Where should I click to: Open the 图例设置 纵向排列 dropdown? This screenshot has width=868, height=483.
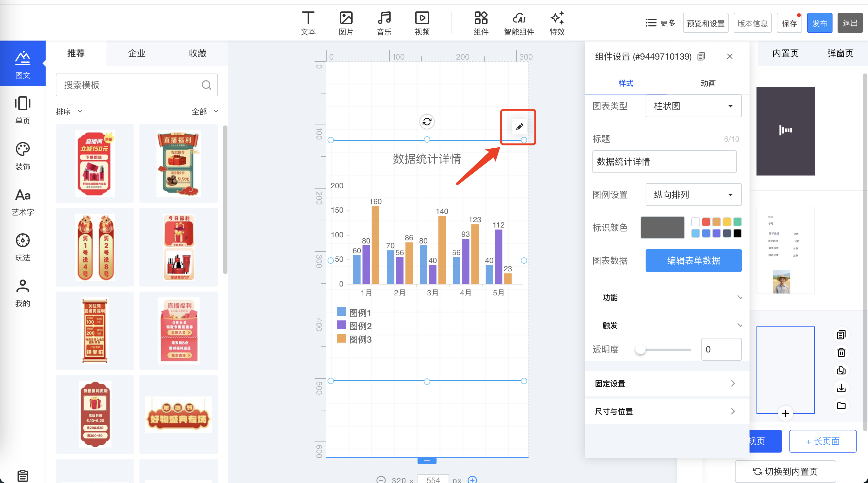tap(693, 195)
